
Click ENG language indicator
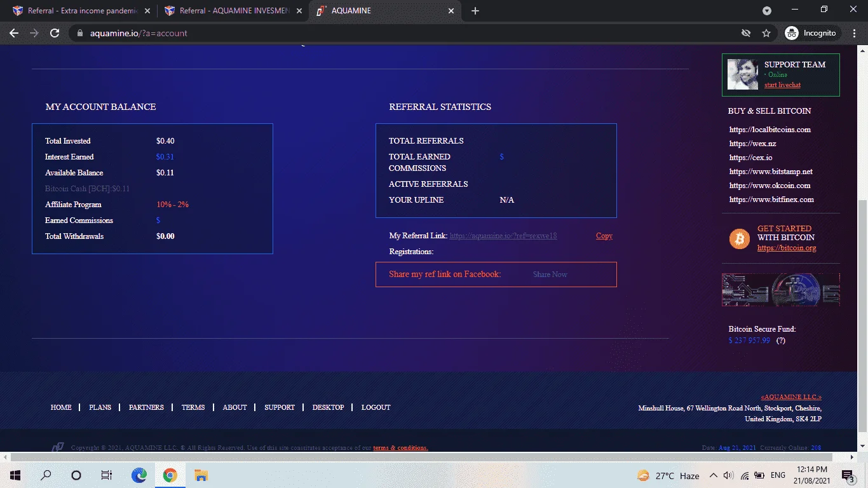778,475
